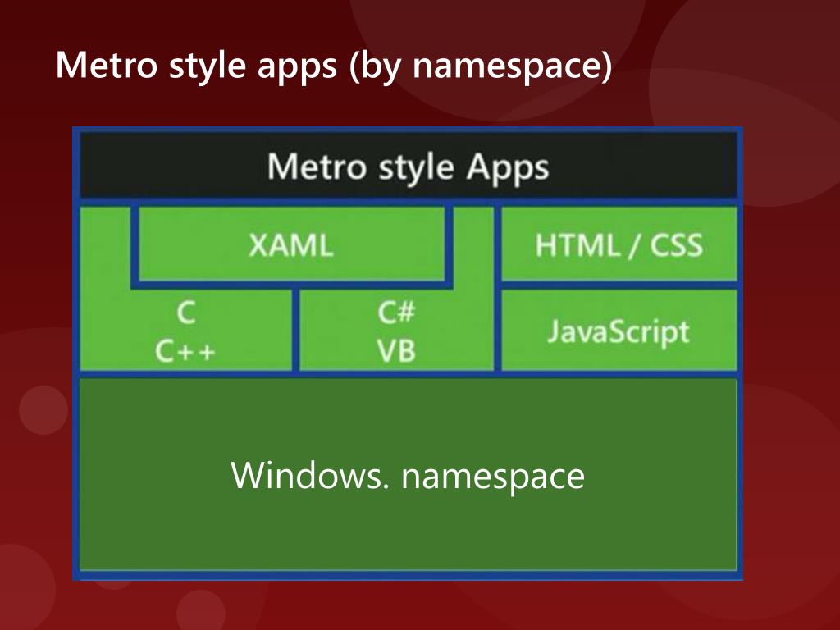Click the XAML box
The height and width of the screenshot is (630, 840).
[x=291, y=244]
